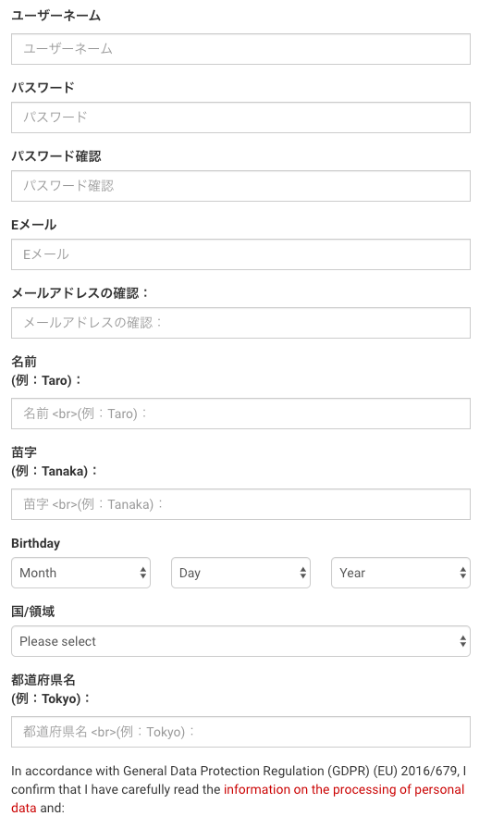The width and height of the screenshot is (504, 816).
Task: Click the ユーザーネーム input field
Action: coord(240,49)
